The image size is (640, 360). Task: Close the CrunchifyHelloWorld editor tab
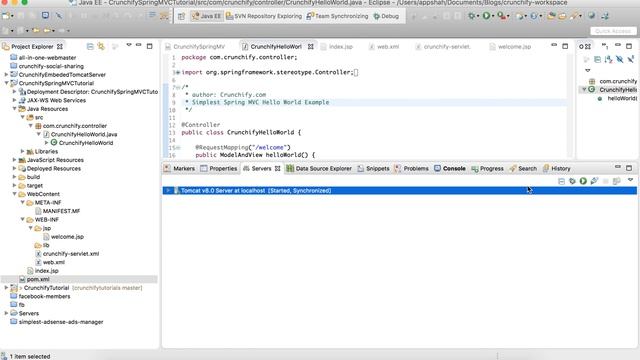[x=311, y=47]
